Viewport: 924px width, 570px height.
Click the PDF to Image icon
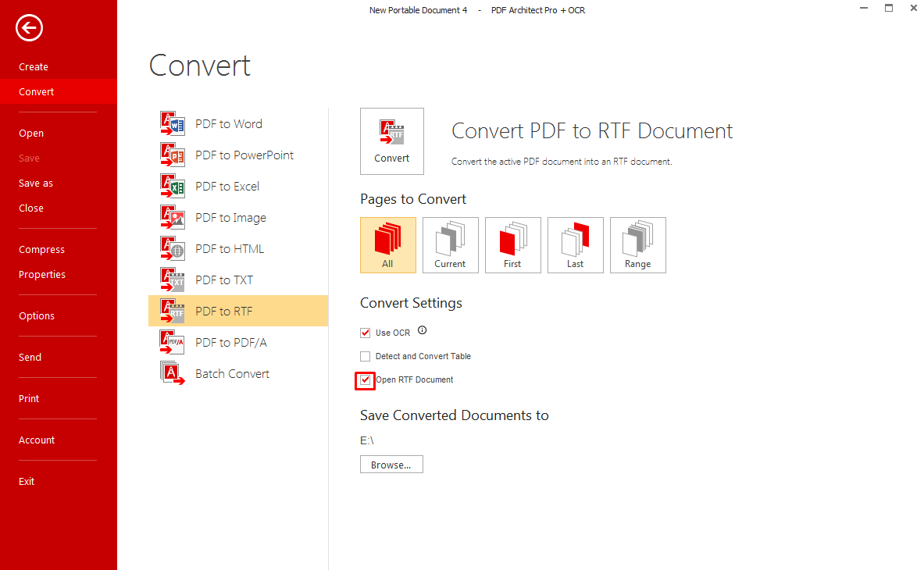coord(172,217)
